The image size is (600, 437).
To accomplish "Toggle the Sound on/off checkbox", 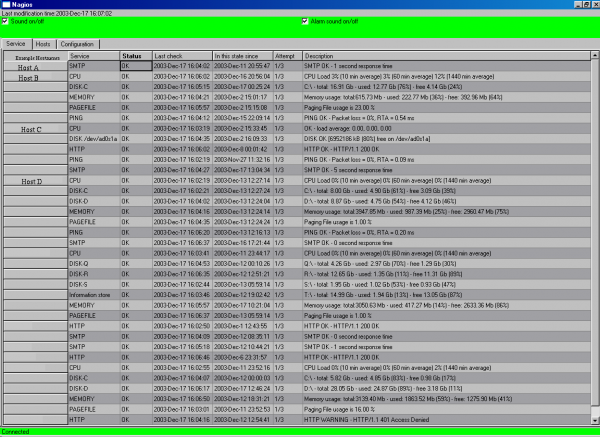I will coord(5,20).
